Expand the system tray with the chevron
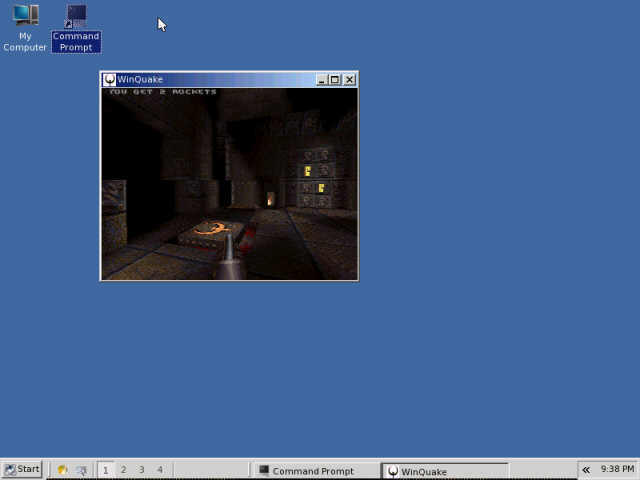The width and height of the screenshot is (640, 480). (x=586, y=469)
